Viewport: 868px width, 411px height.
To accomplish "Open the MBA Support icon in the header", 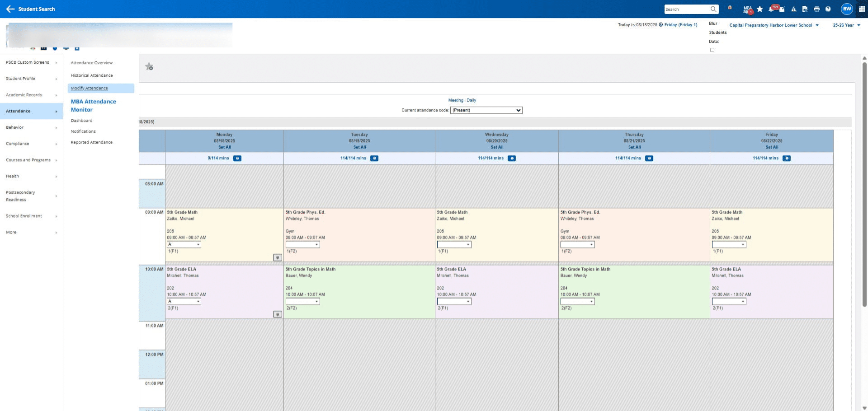I will click(x=748, y=9).
